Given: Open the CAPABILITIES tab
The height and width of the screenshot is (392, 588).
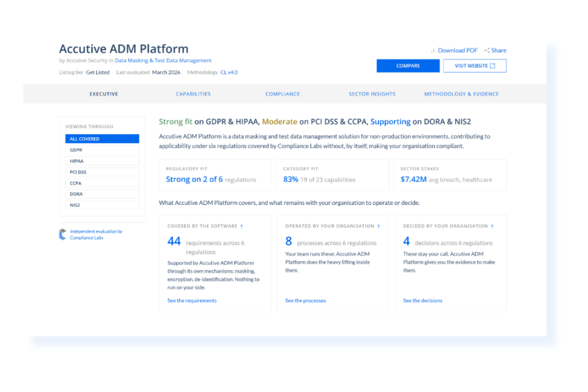Looking at the screenshot, I should 193,94.
